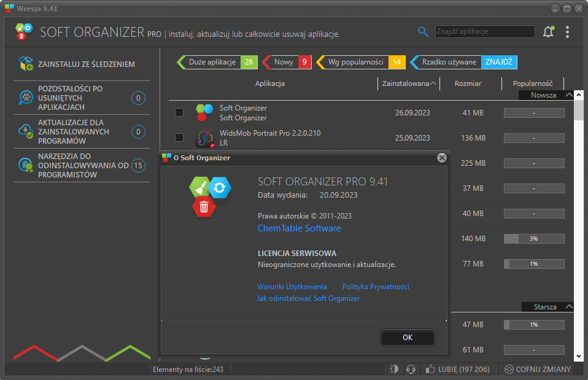Sort by Rozmiar column header
Screen dimensions: 588x380
point(468,83)
